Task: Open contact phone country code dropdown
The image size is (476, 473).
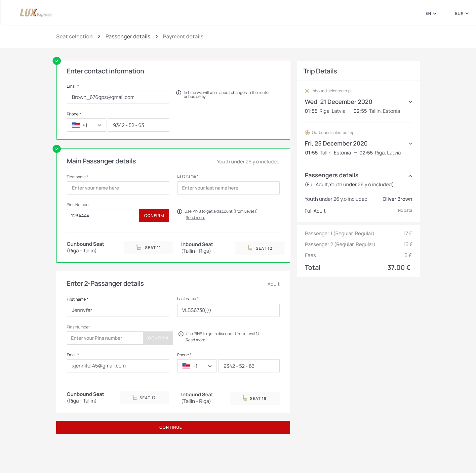Action: point(87,125)
